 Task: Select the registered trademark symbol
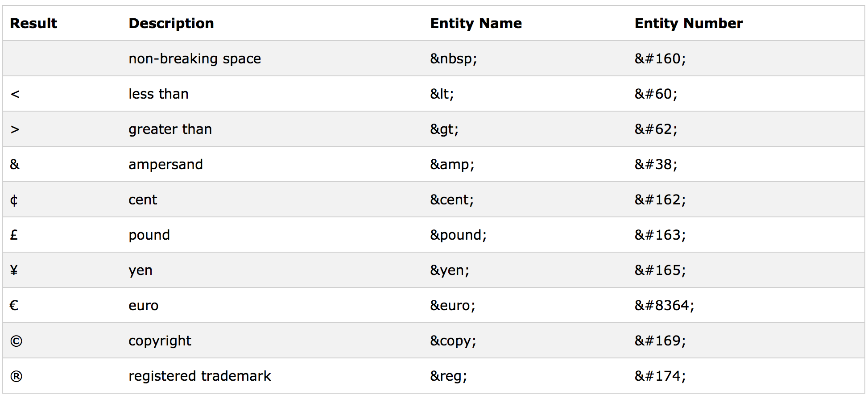pos(16,376)
